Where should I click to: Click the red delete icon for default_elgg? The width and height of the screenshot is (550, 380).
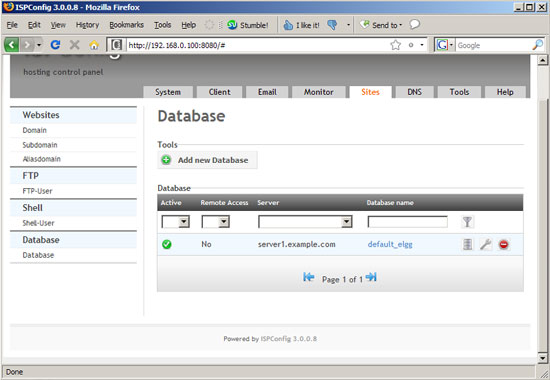click(504, 245)
